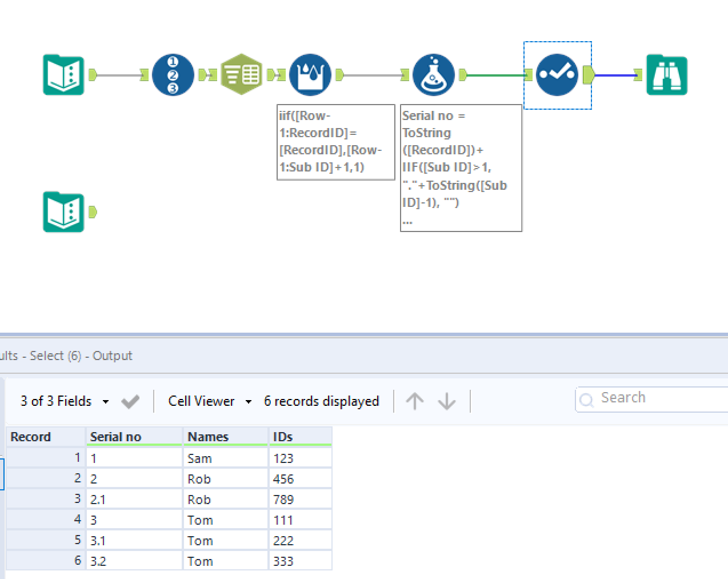Select the second Input Data tool below
Viewport: 728px width, 579px height.
63,211
